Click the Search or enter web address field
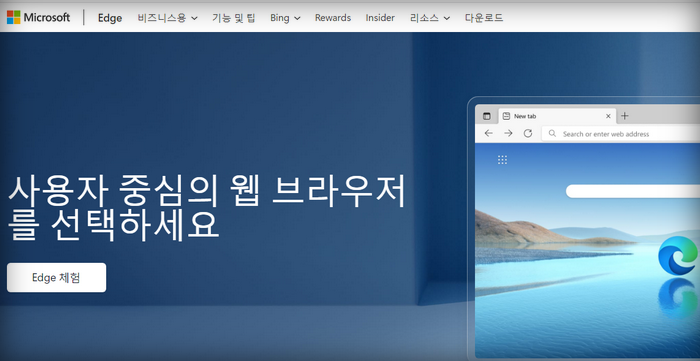 click(621, 133)
